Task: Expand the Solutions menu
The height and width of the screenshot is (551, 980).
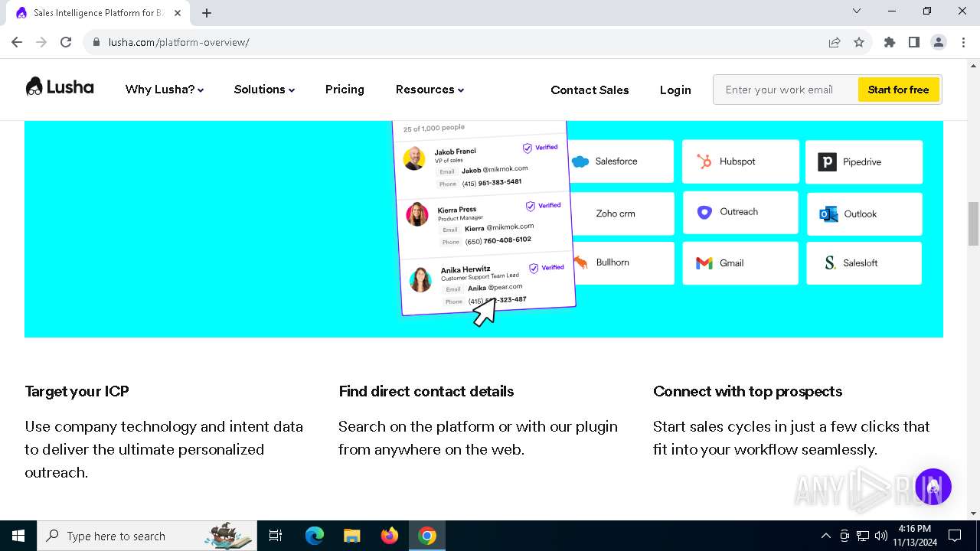Action: pos(264,90)
